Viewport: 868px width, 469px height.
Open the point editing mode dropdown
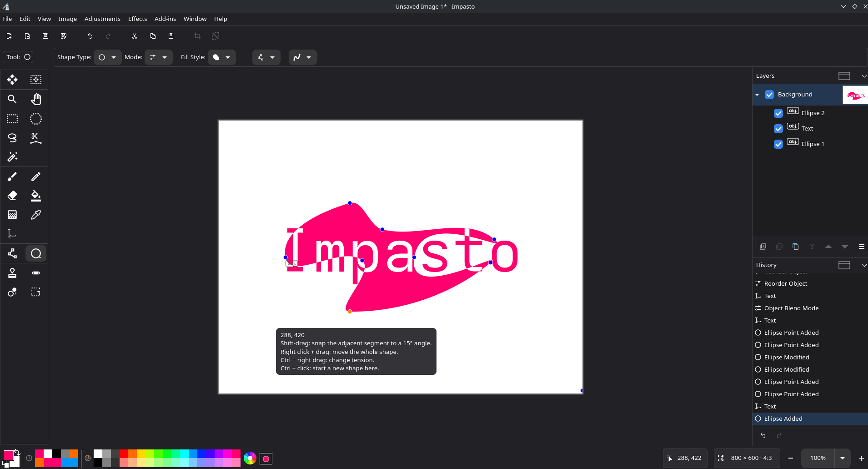266,57
